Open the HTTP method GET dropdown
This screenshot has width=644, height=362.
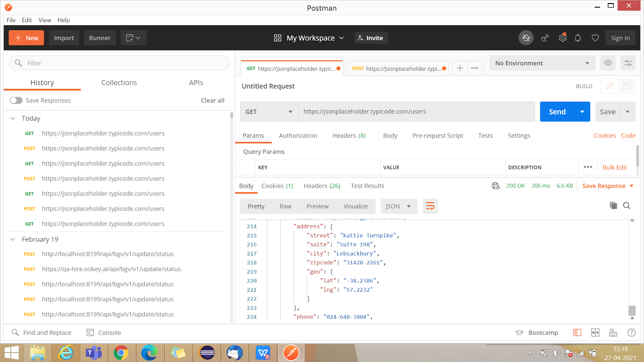[x=269, y=112]
